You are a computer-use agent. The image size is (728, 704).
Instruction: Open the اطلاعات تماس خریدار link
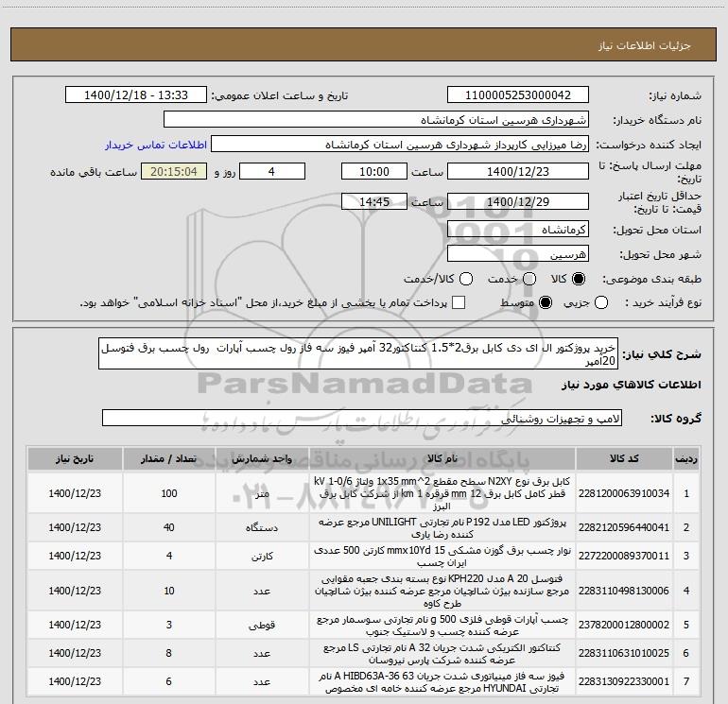[156, 145]
